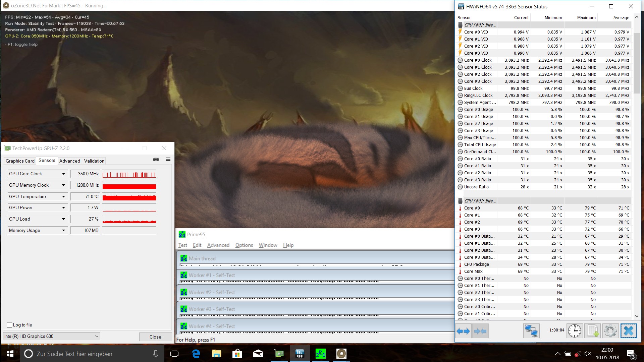644x362 pixels.
Task: Click HWiNFO log file add icon
Action: 592,331
